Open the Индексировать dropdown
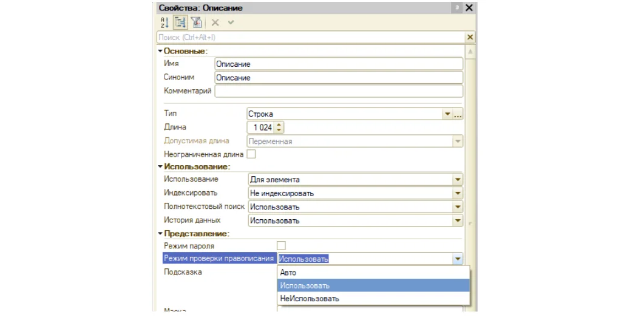This screenshot has height=317, width=644. [x=458, y=193]
